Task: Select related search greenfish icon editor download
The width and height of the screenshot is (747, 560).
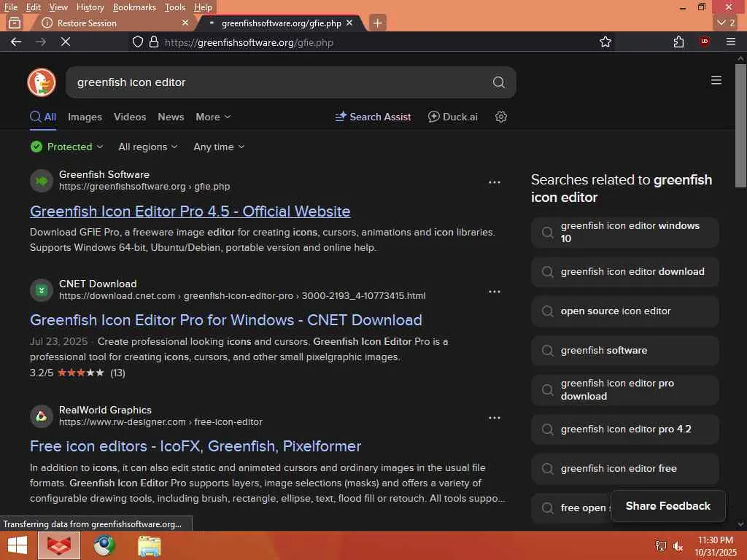Action: point(624,271)
